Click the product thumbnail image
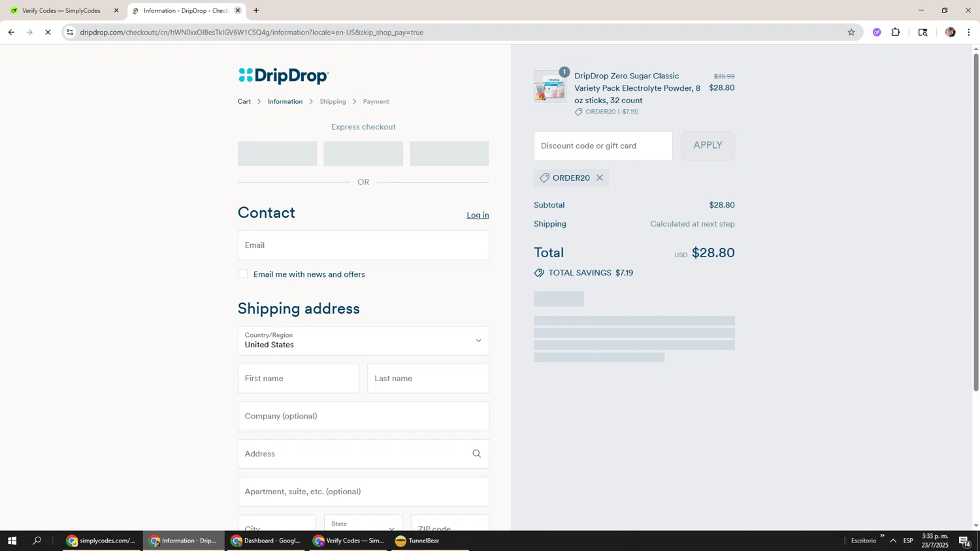 coord(550,86)
